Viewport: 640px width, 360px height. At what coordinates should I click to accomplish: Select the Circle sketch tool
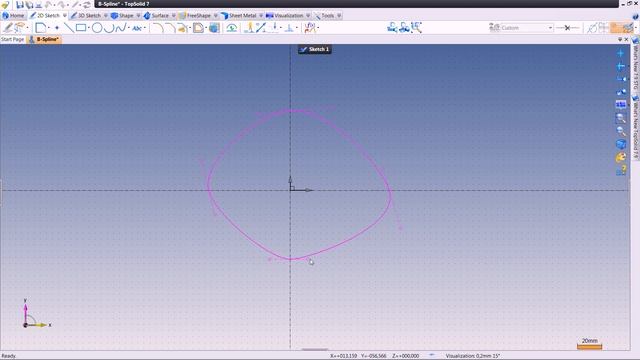pos(97,28)
